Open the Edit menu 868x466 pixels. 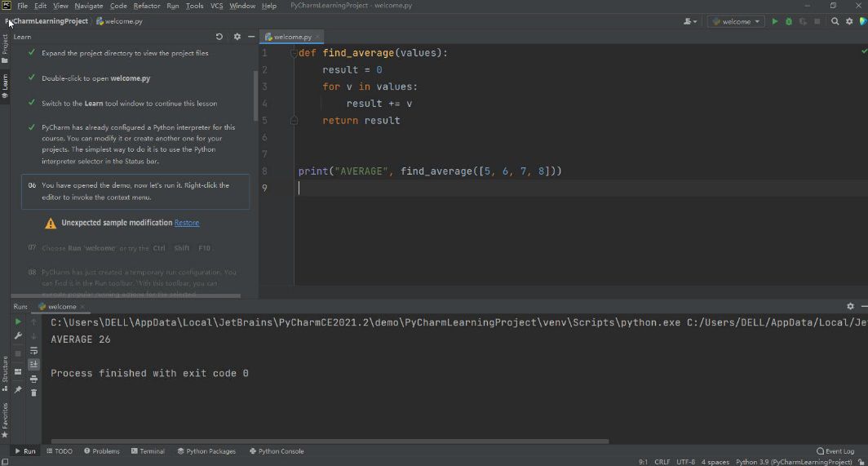click(x=41, y=6)
